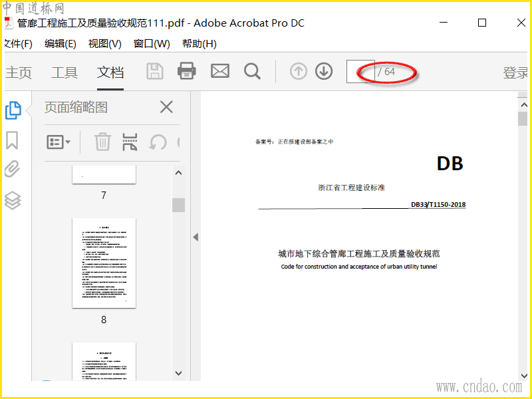Close the 页面缩略图 panel
Viewport: 532px width, 399px height.
tap(166, 107)
